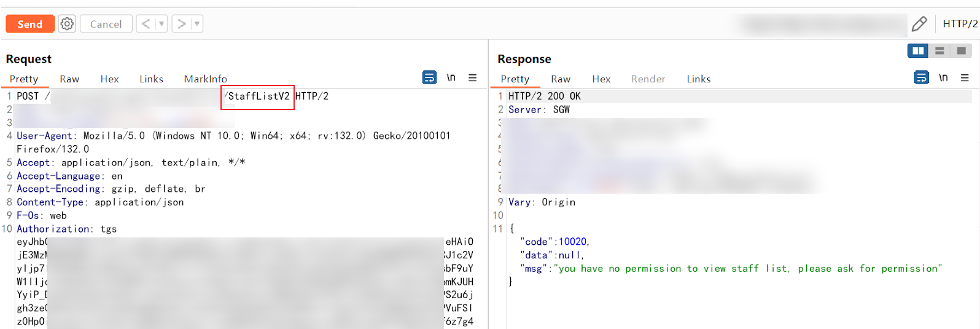980x329 pixels.
Task: Toggle \n characters display in Response
Action: (943, 77)
